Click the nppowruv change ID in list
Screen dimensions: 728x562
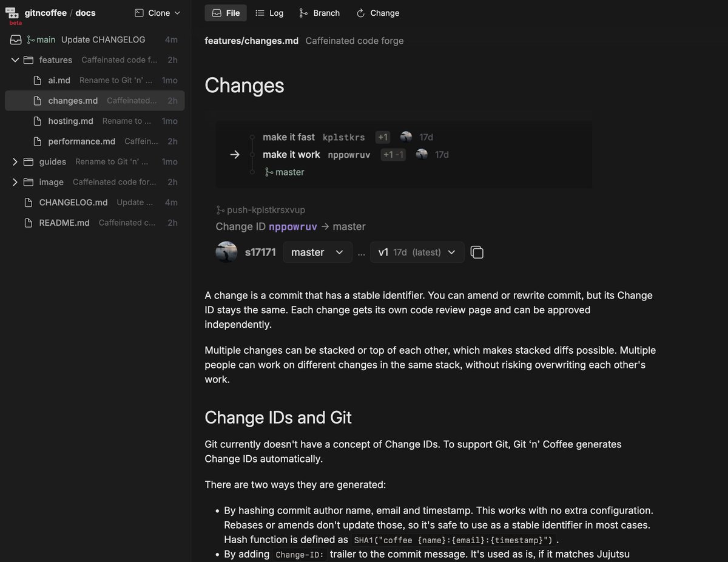click(x=349, y=155)
